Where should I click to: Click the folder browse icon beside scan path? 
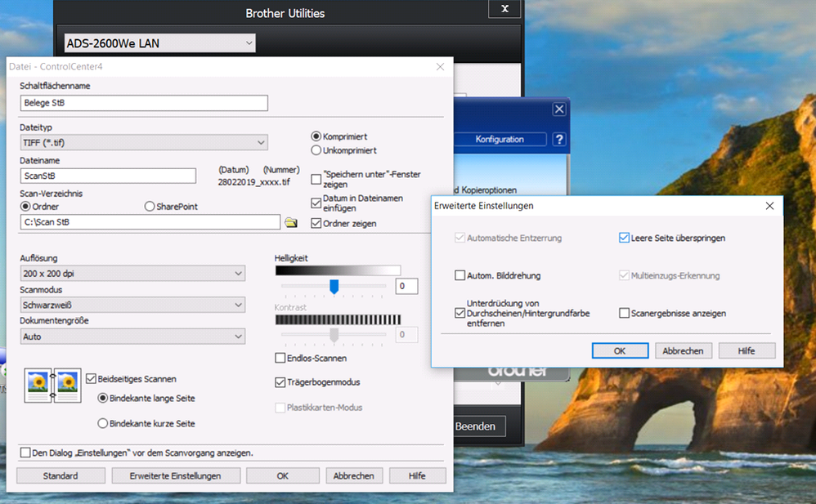click(x=291, y=223)
